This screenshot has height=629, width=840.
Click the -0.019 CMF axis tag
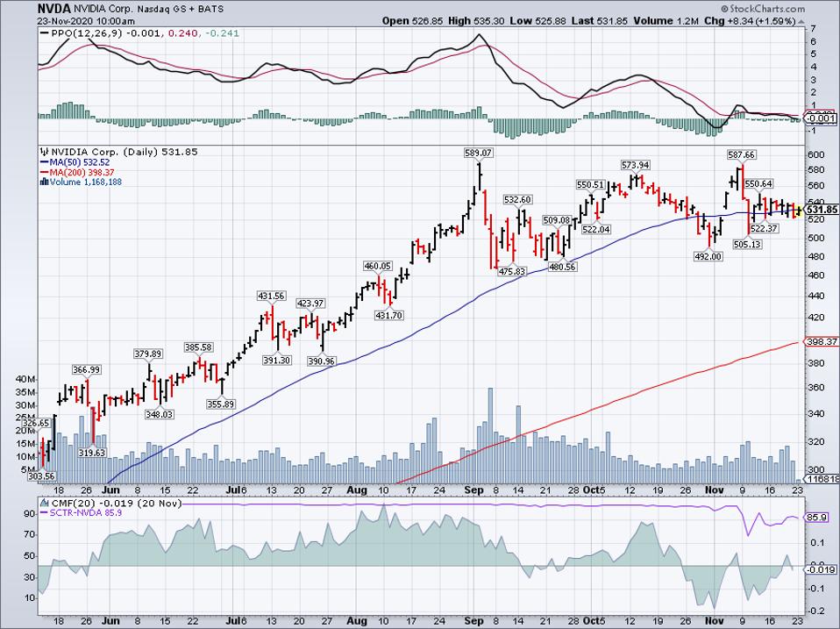(822, 569)
